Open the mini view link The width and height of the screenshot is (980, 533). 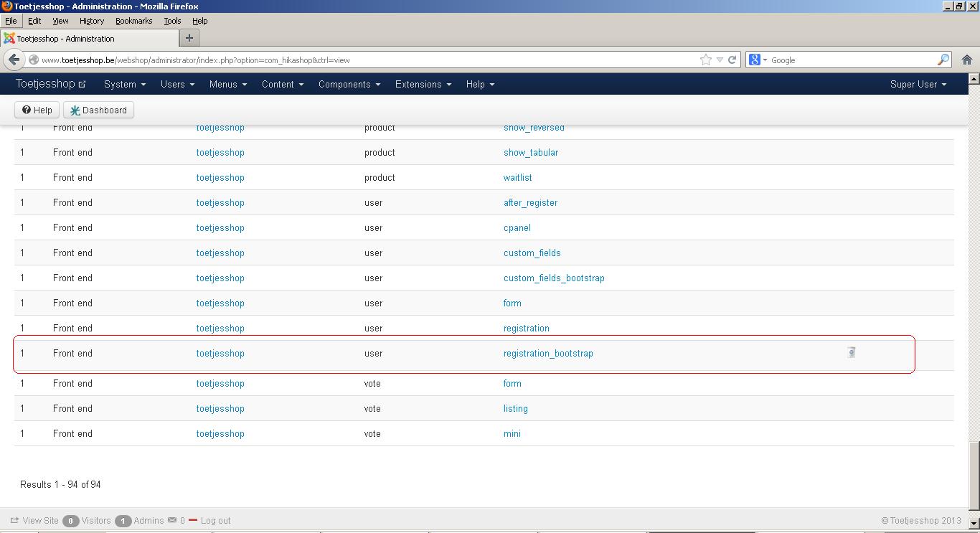pyautogui.click(x=512, y=433)
